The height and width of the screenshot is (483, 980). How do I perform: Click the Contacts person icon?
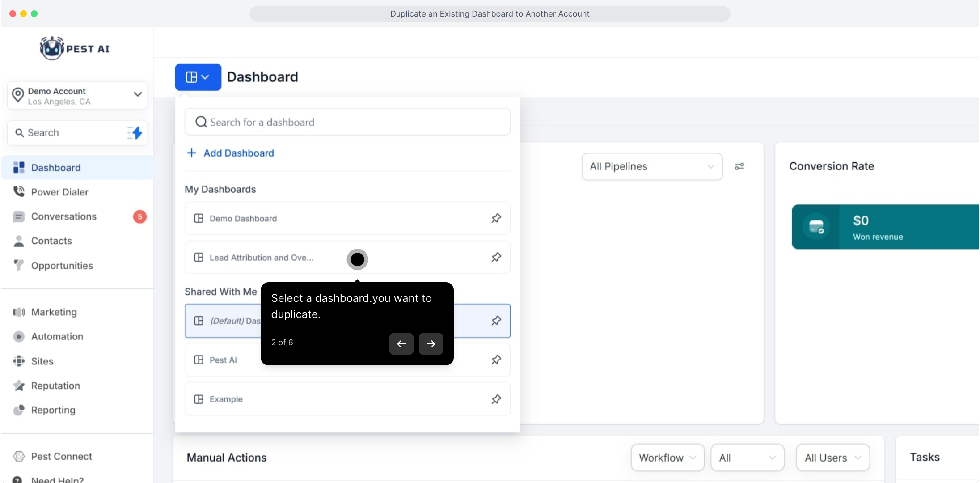(19, 241)
